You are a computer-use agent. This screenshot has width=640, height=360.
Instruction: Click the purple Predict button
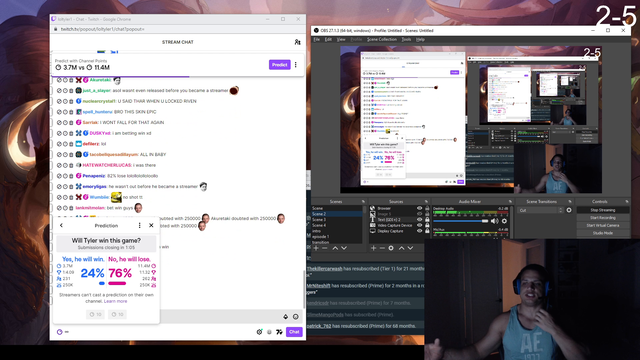click(279, 64)
